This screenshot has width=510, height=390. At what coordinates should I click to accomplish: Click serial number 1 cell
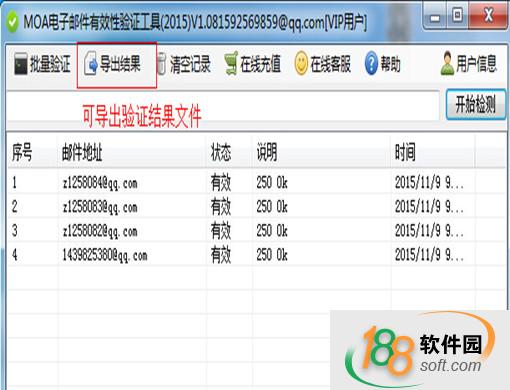14,183
